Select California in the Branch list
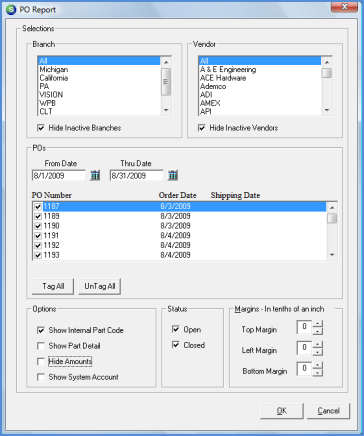Screen dimensions: 364x436 [x=99, y=78]
